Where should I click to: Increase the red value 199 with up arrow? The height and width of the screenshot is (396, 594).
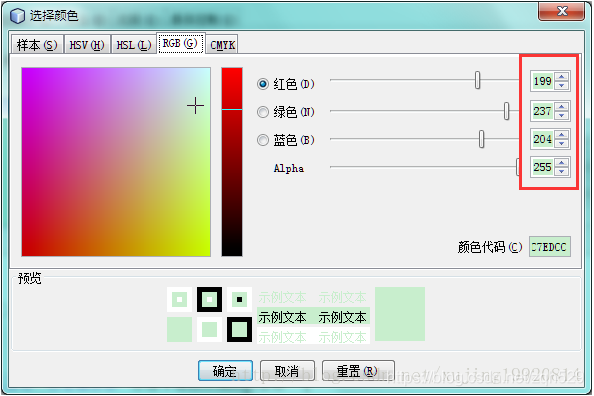click(561, 77)
